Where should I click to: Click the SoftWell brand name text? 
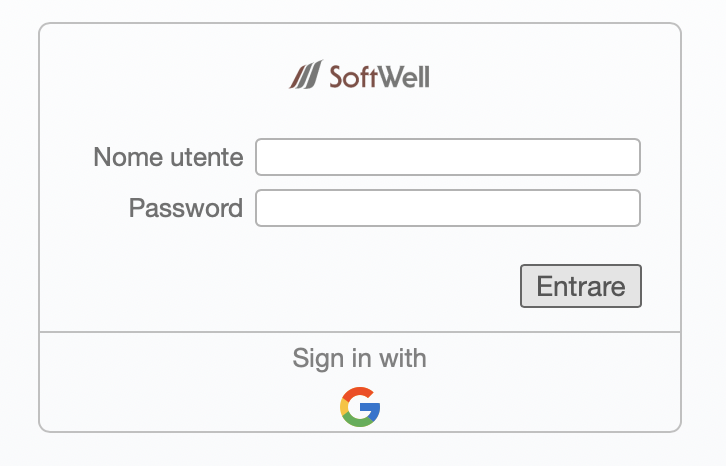coord(379,76)
